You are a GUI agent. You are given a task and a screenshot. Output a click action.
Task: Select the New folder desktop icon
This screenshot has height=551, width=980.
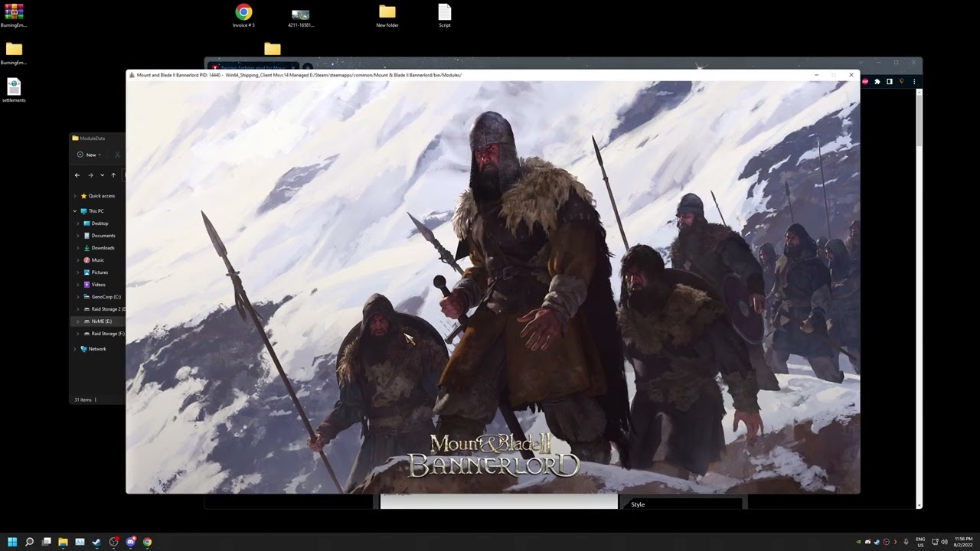point(387,16)
